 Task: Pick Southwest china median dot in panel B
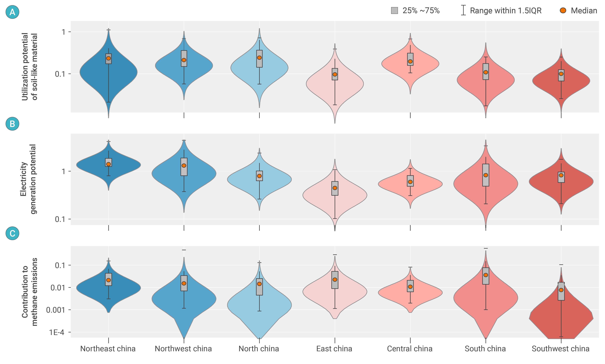point(561,175)
